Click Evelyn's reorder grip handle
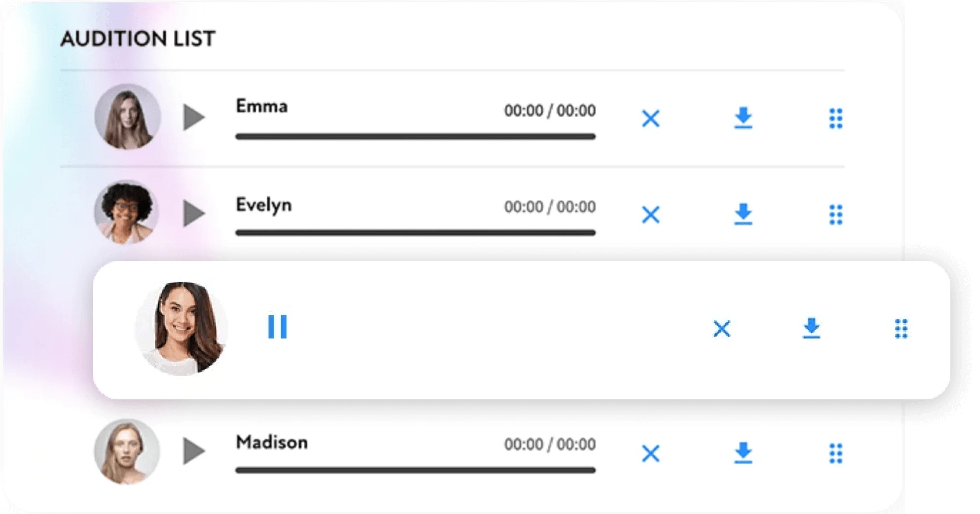 point(836,214)
